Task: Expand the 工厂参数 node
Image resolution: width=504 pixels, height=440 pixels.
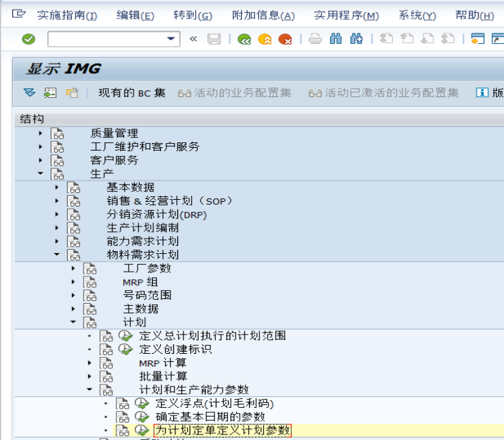Action: 73,268
